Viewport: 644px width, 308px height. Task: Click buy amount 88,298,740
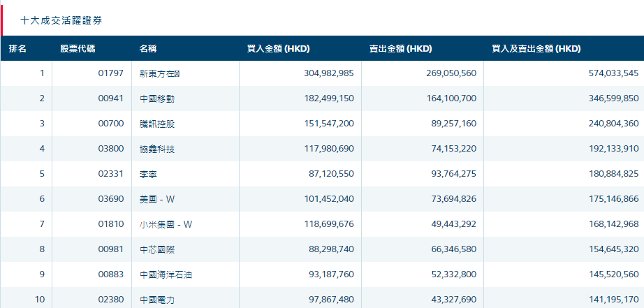click(x=332, y=249)
